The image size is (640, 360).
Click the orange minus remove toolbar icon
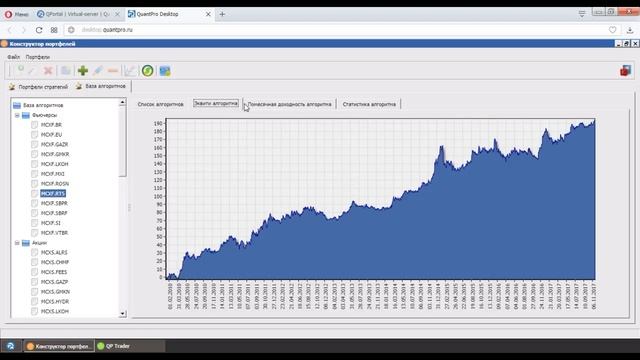[113, 71]
